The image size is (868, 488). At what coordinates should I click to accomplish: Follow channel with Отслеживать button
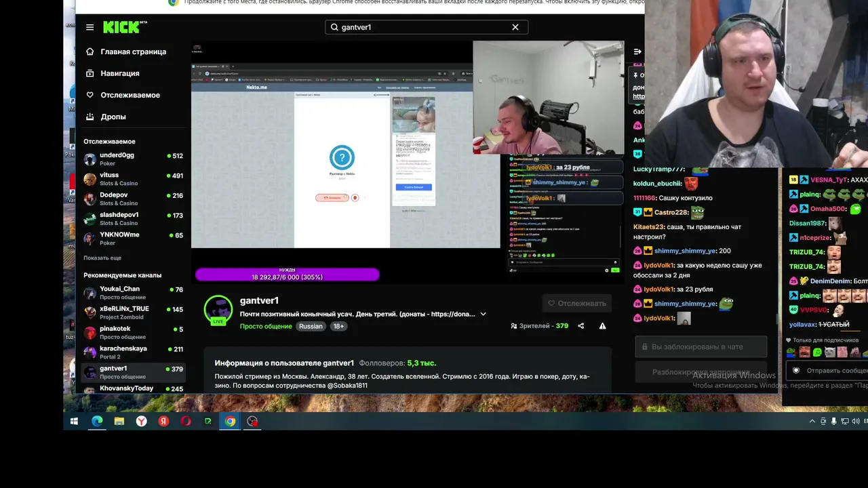point(577,303)
